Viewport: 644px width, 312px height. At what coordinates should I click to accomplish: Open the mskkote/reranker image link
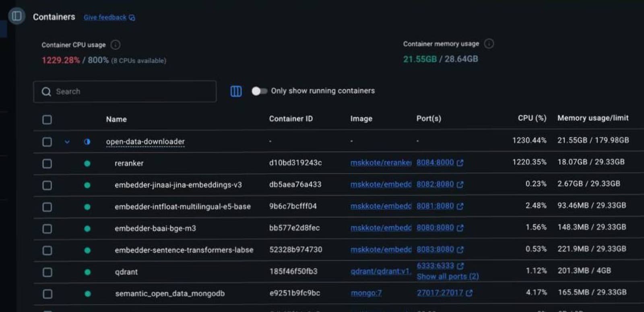coord(381,162)
